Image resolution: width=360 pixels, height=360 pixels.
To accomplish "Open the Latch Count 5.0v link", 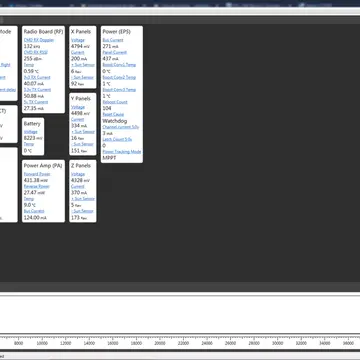I will (117, 139).
